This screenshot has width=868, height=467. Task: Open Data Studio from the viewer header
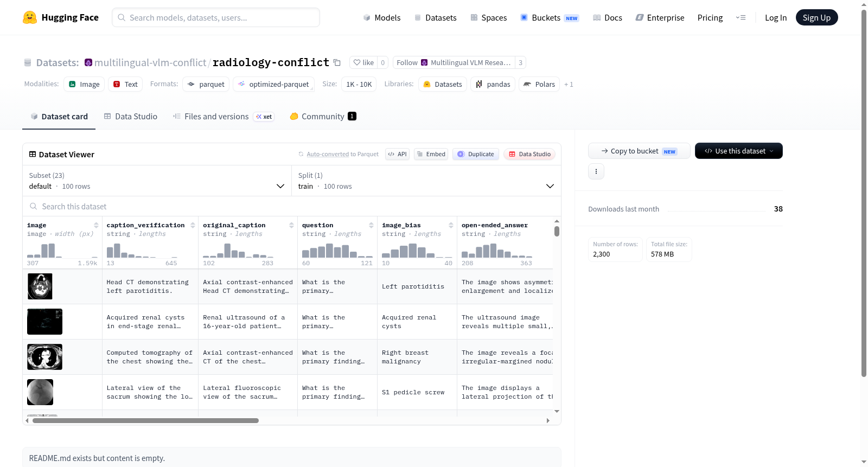529,154
